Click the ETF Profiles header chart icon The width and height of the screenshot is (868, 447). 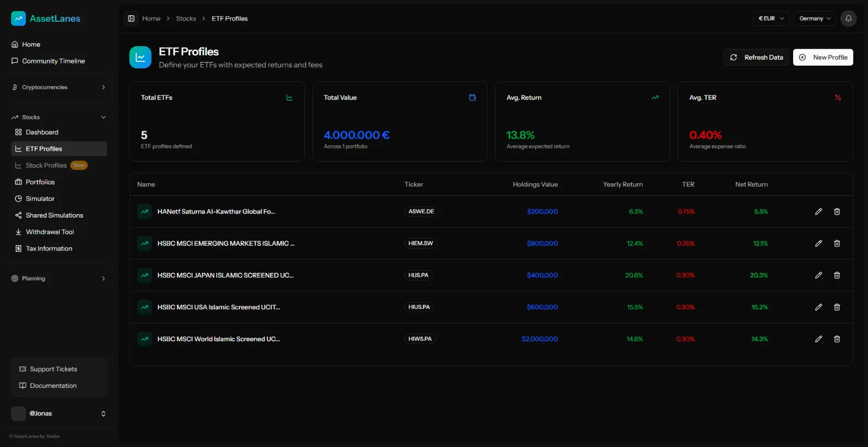pos(141,57)
